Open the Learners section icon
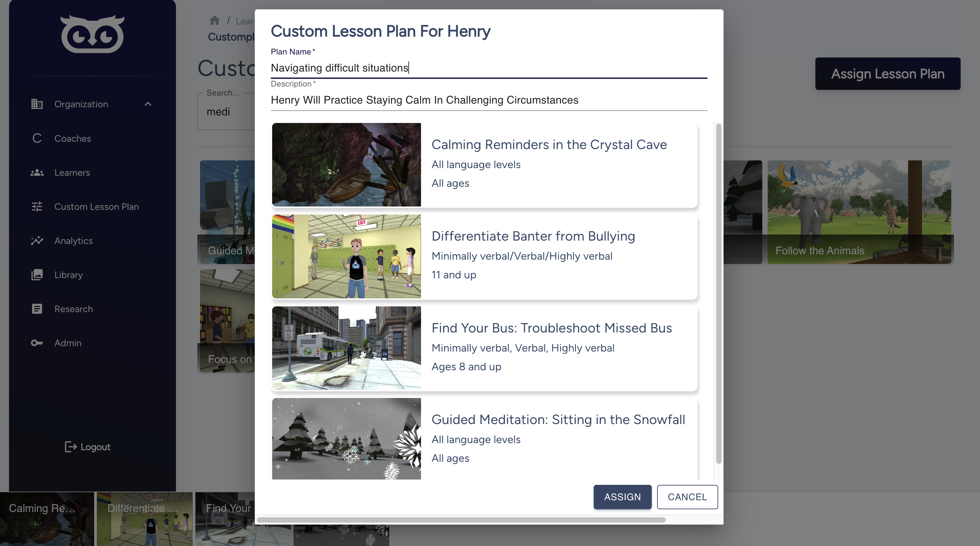This screenshot has width=980, height=546. tap(37, 172)
